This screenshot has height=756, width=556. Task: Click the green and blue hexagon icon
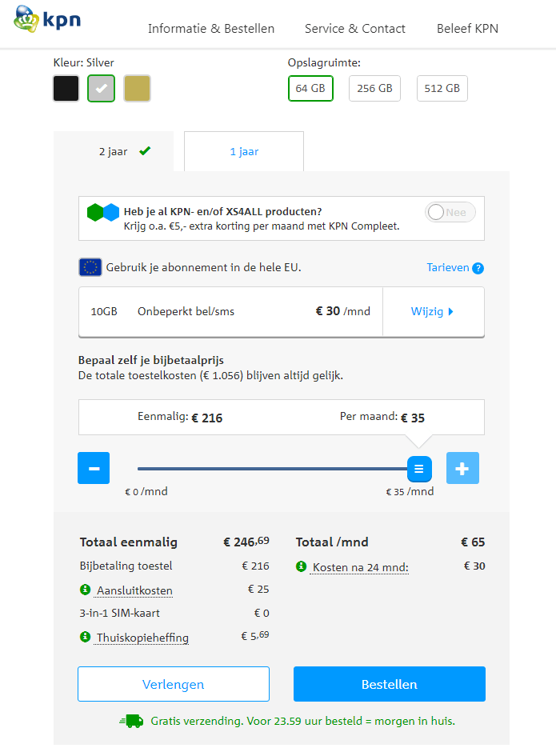coord(102,212)
